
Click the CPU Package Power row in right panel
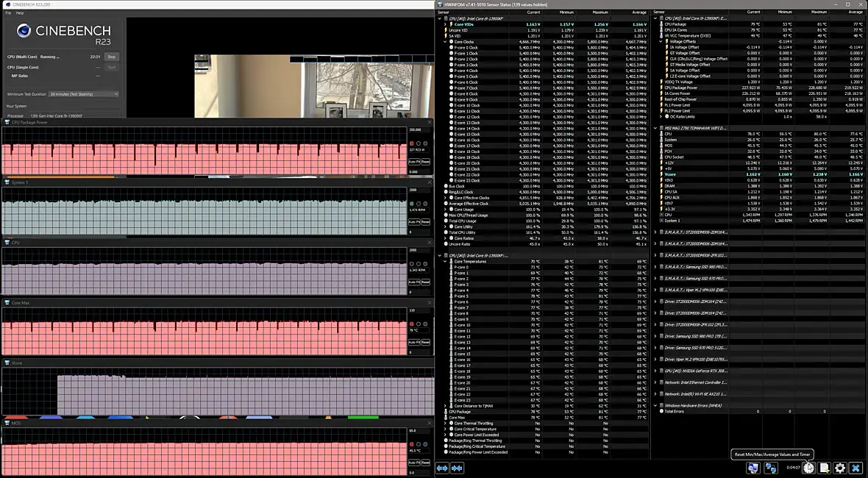click(760, 88)
